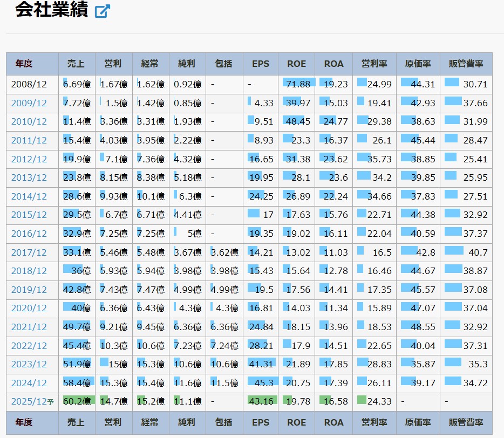This screenshot has height=438, width=504.
Task: Select the ROE value 71.88
Action: point(298,84)
